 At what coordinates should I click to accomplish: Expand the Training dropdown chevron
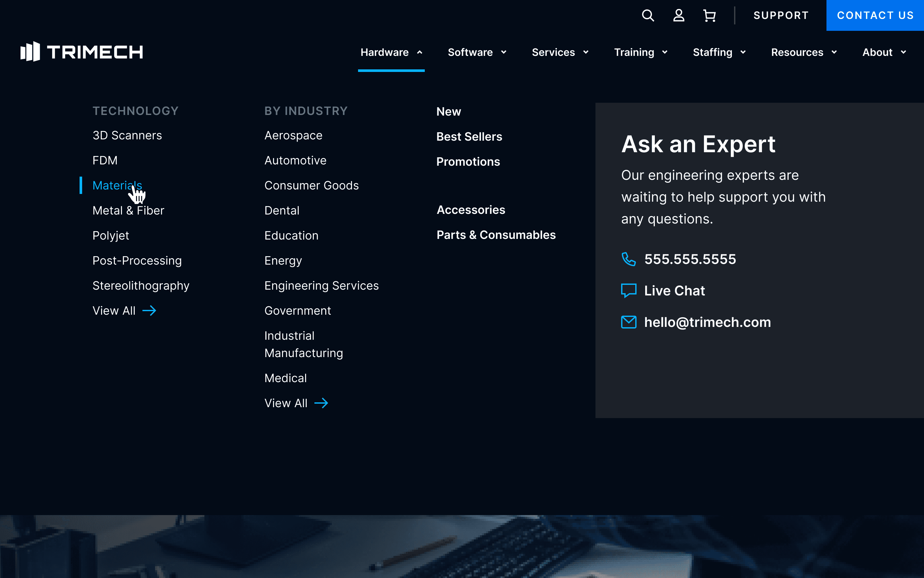coord(665,52)
